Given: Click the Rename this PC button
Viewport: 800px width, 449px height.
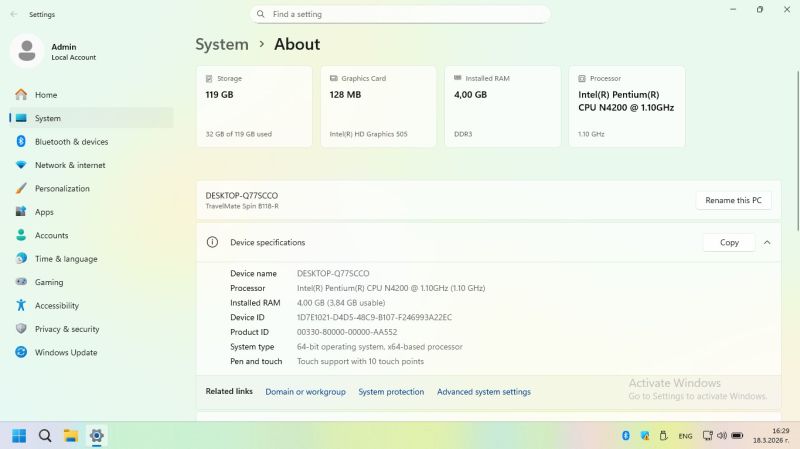Looking at the screenshot, I should [x=733, y=200].
